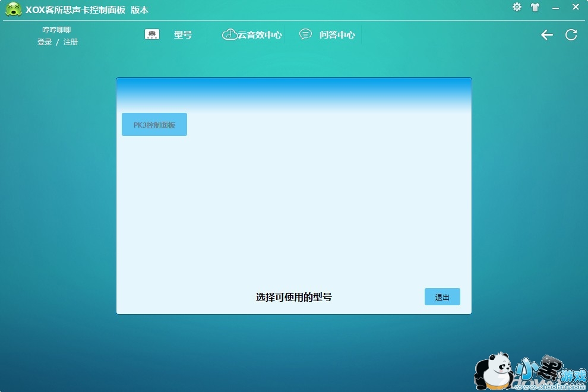Click the 选择可使用的型号 label
The height and width of the screenshot is (392, 588).
(294, 297)
